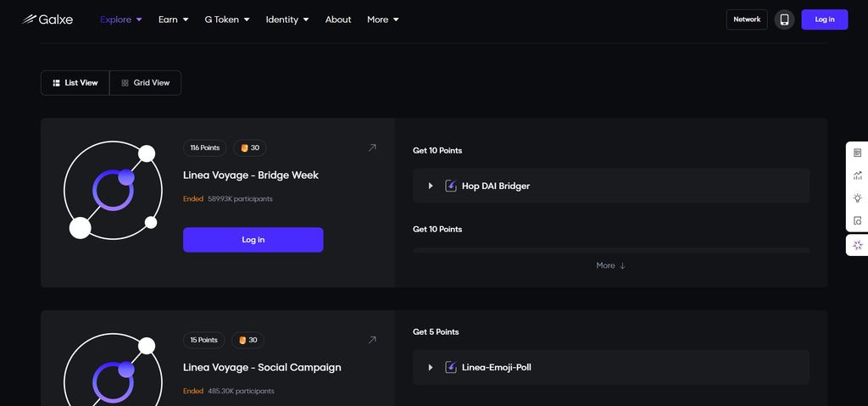Viewport: 868px width, 406px height.
Task: Show more Bridge Week tasks
Action: tap(610, 265)
